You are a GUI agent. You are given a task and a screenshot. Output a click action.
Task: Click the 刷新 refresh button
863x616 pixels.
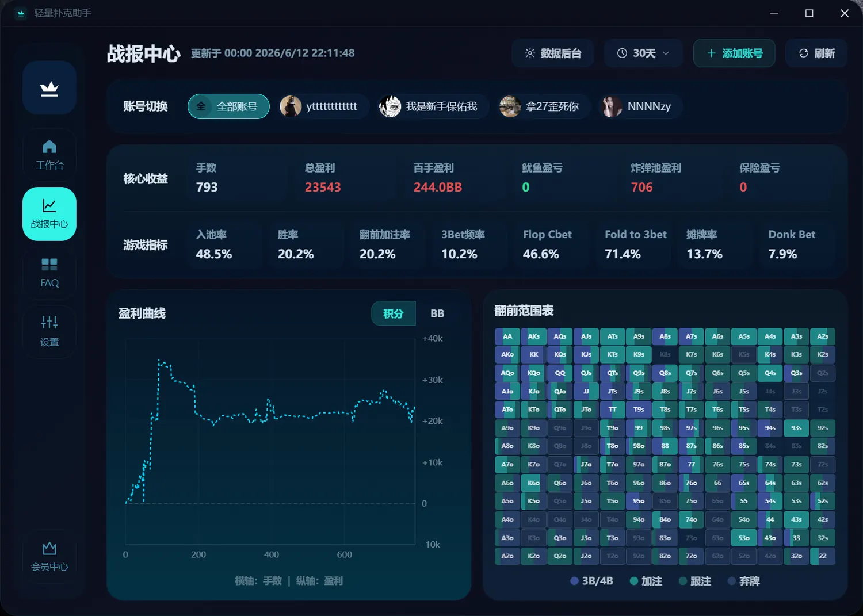coord(816,53)
